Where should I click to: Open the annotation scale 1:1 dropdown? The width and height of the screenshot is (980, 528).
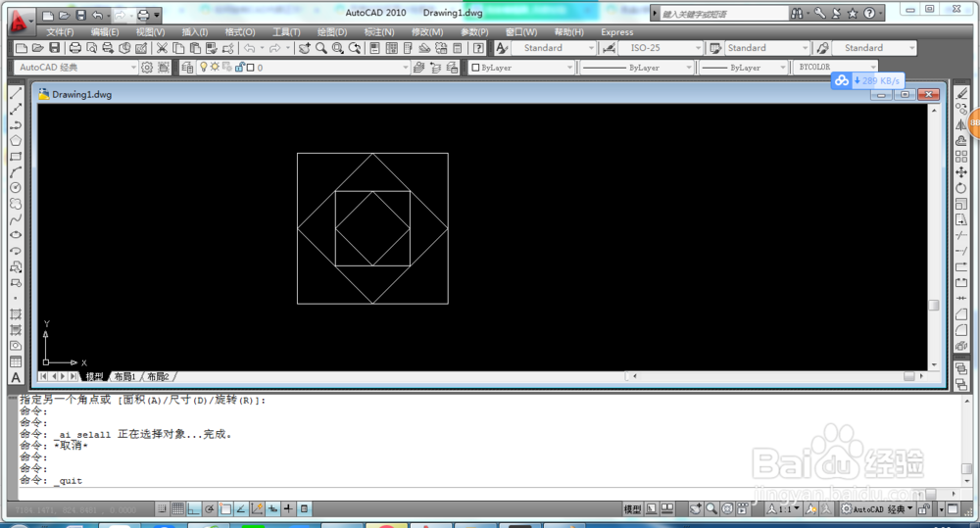click(784, 509)
